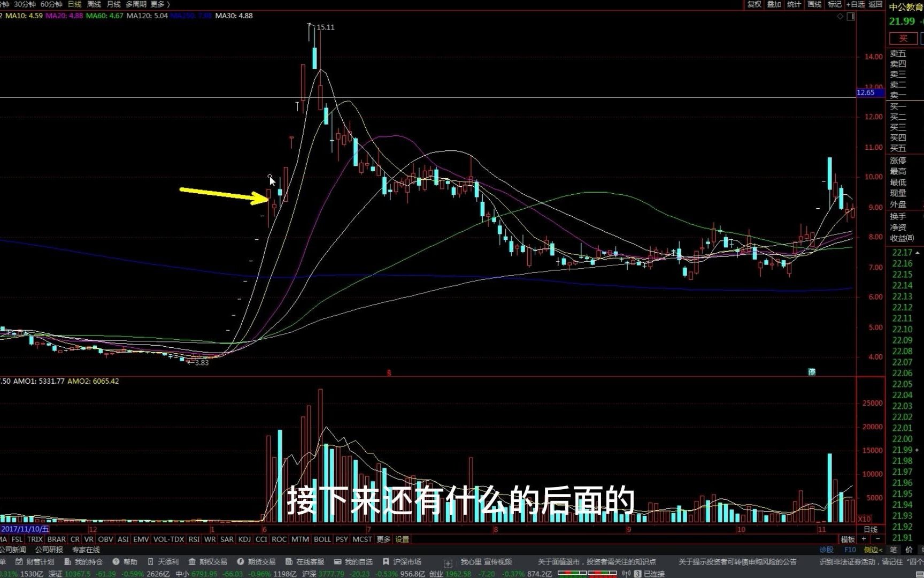Open 期权交易 options trading shortcut
The width and height of the screenshot is (924, 578).
[x=207, y=561]
